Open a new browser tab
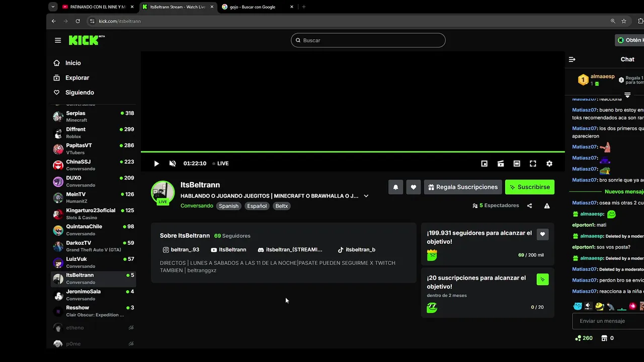644x362 pixels. click(304, 7)
